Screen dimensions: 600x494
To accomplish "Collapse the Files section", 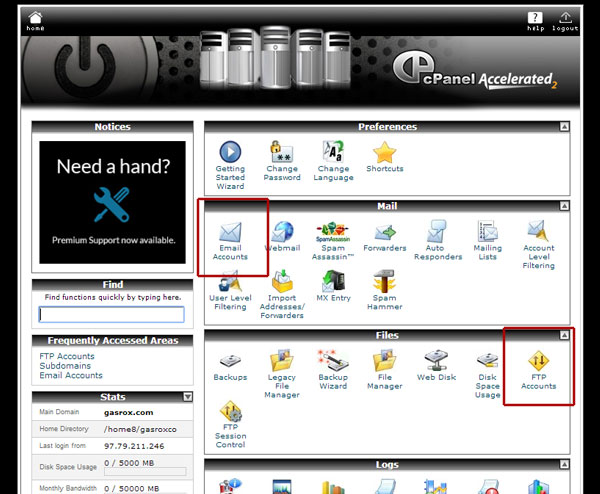I will click(564, 335).
